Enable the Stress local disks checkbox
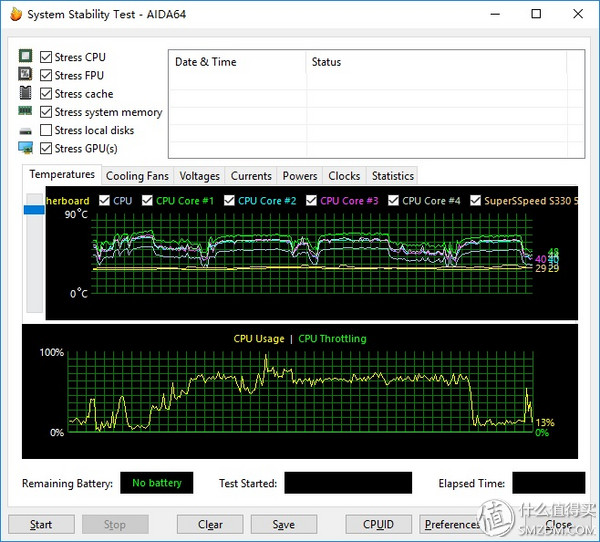The height and width of the screenshot is (542, 600). [46, 131]
